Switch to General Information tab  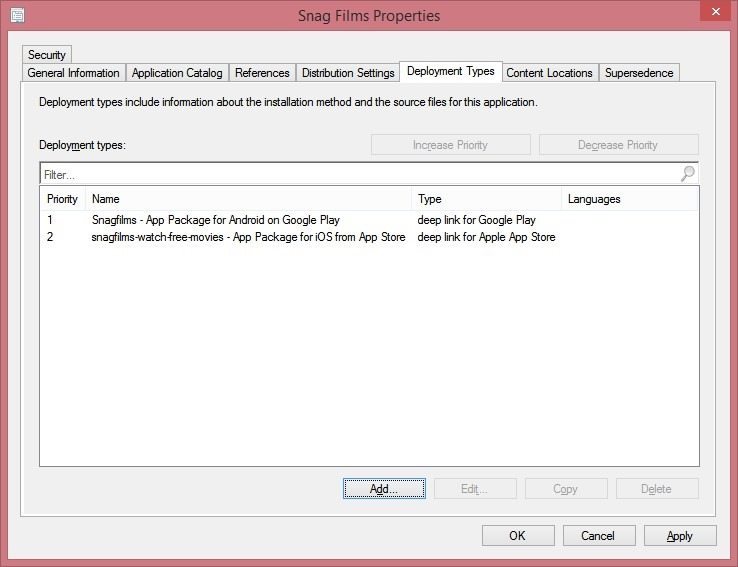point(73,73)
